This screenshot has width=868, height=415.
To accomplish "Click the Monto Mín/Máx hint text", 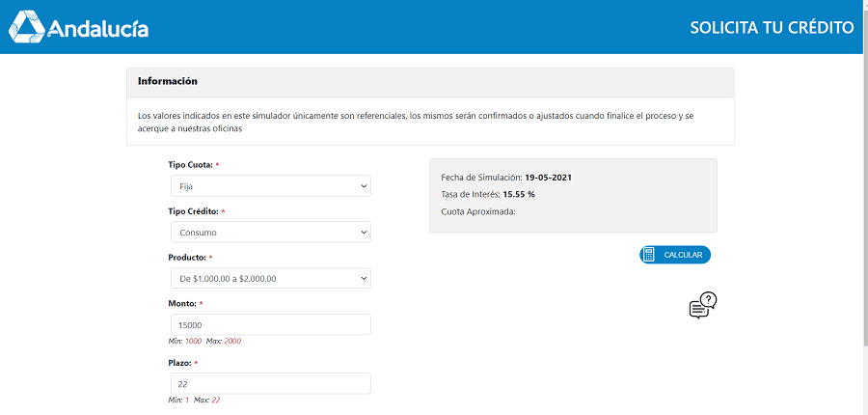I will pyautogui.click(x=204, y=342).
